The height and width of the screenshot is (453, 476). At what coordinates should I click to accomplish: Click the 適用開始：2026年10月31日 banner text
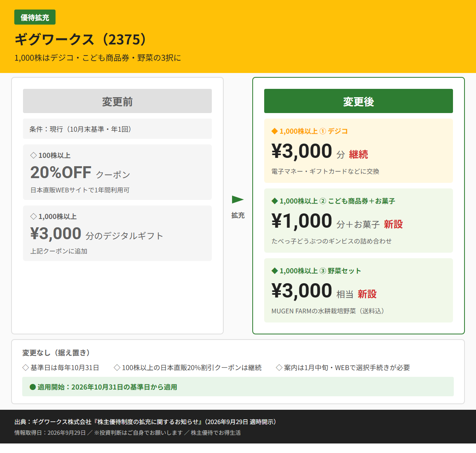(107, 387)
